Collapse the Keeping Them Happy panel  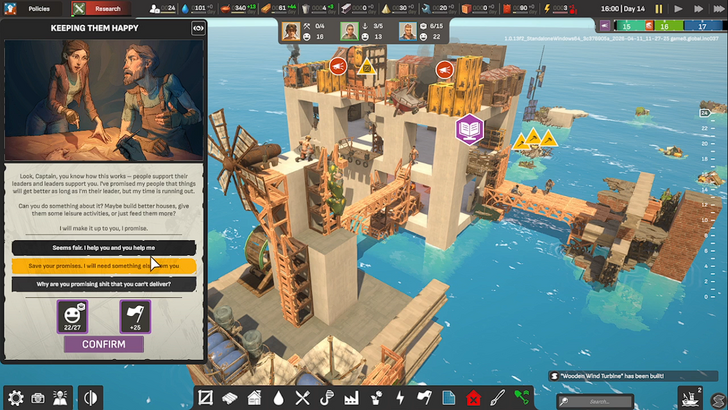click(x=198, y=28)
